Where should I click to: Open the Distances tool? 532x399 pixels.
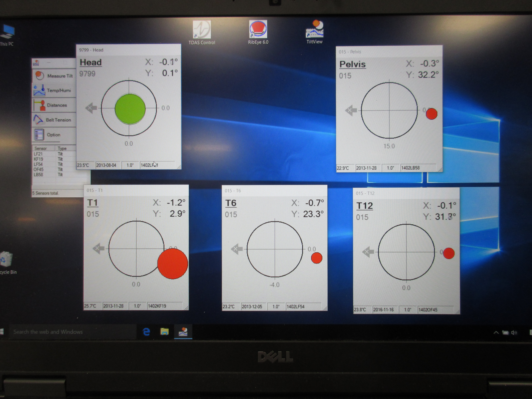pyautogui.click(x=54, y=105)
